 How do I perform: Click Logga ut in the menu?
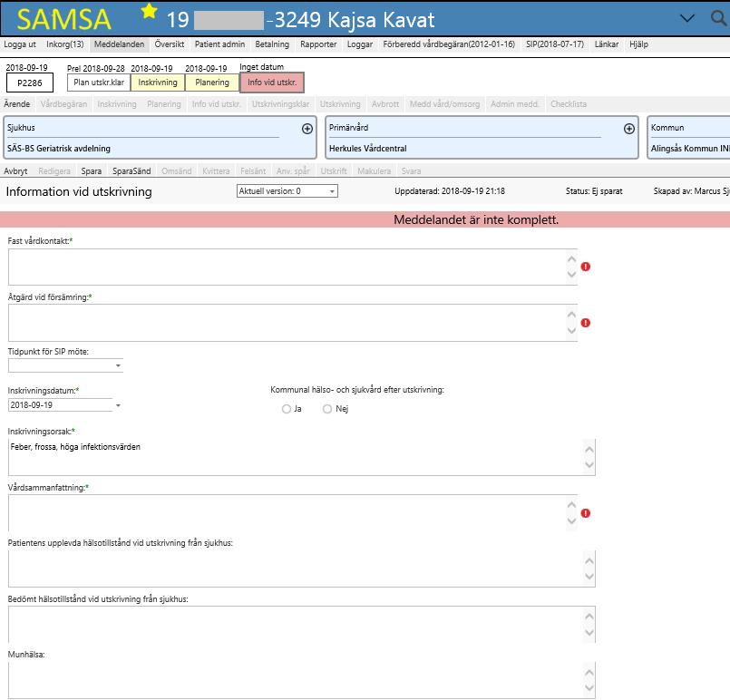click(x=20, y=44)
